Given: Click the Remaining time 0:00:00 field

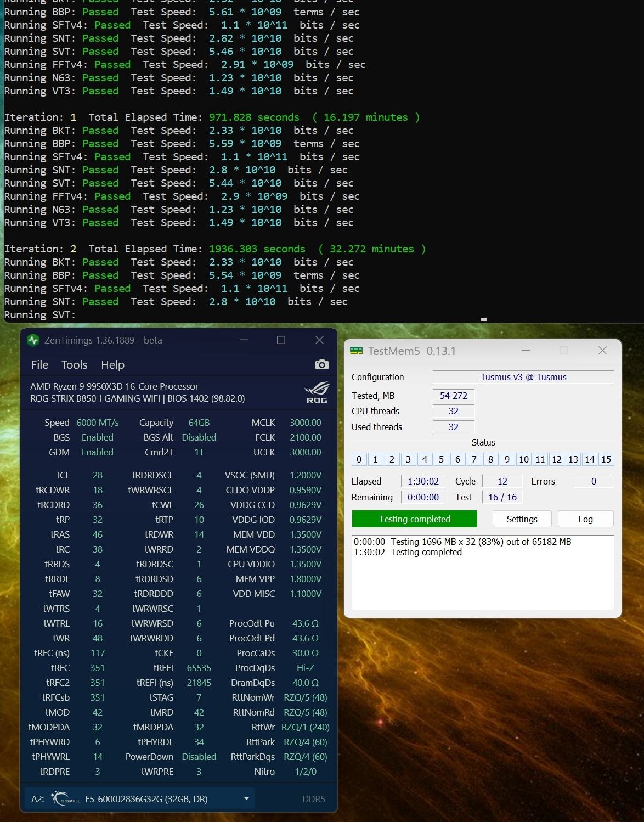Looking at the screenshot, I should click(x=423, y=497).
